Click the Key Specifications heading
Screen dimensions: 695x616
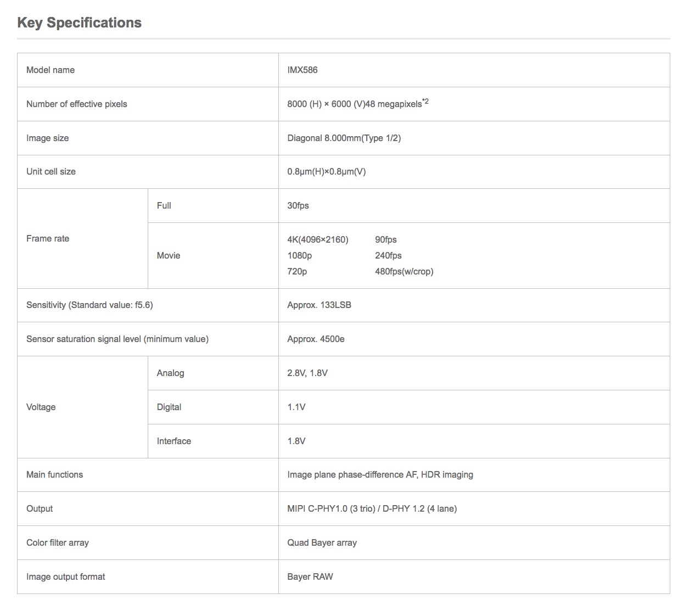[x=80, y=23]
